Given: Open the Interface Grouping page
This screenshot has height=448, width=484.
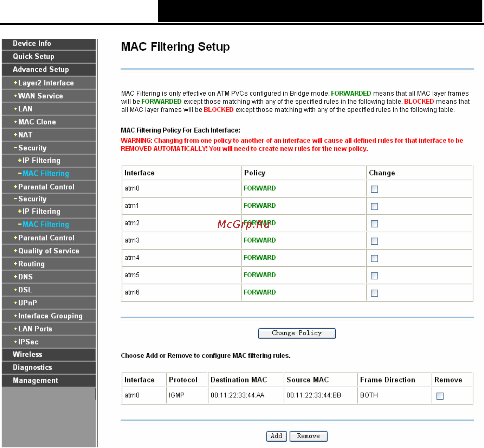Looking at the screenshot, I should pyautogui.click(x=49, y=316).
